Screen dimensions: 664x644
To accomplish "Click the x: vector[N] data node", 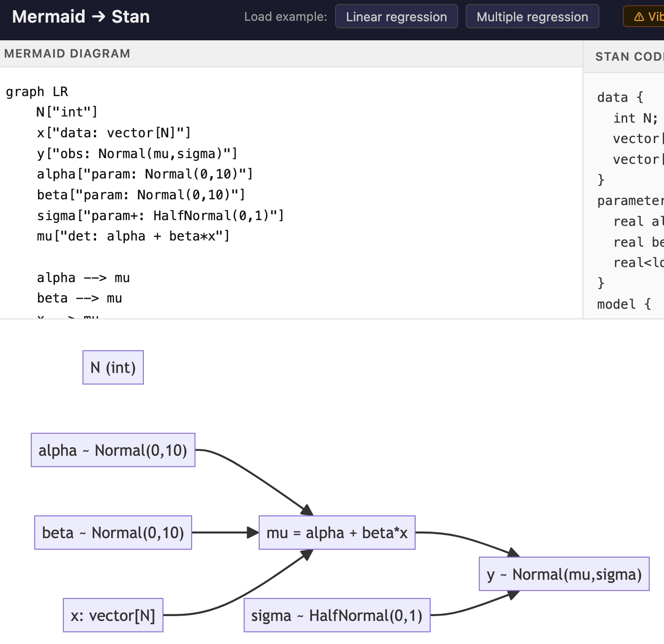I will [x=113, y=615].
